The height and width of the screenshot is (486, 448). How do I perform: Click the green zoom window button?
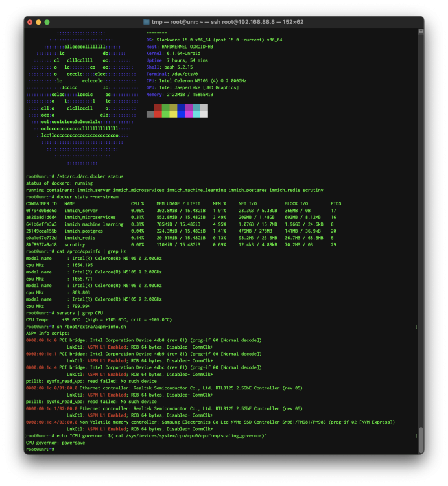(x=47, y=22)
